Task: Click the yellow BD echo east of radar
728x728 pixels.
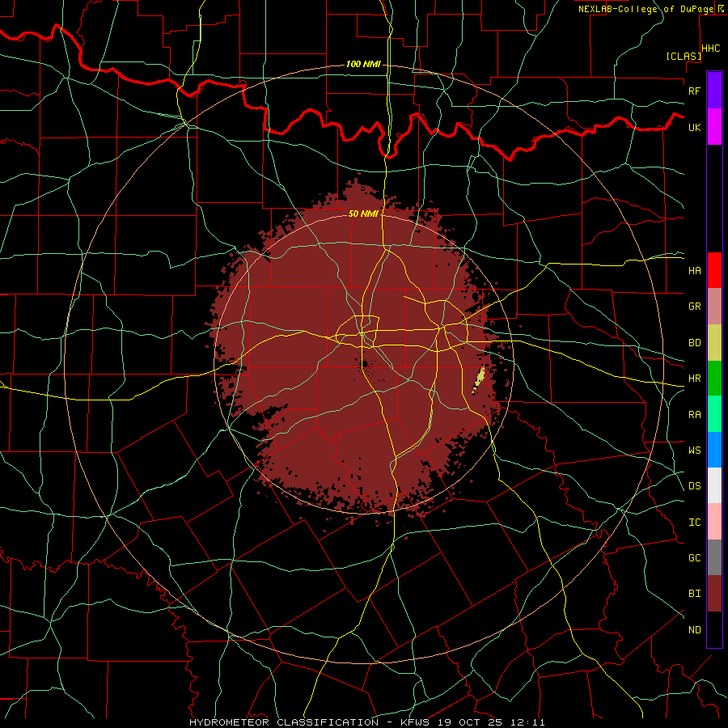Action: coord(479,380)
